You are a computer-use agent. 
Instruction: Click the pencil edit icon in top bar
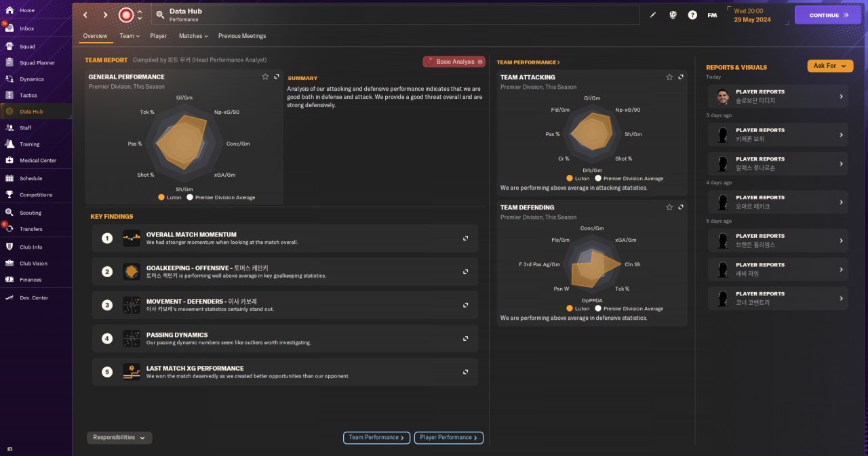tap(653, 15)
